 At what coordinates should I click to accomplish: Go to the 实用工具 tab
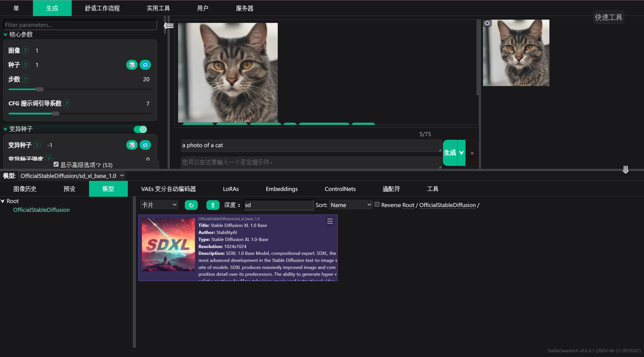tap(158, 8)
